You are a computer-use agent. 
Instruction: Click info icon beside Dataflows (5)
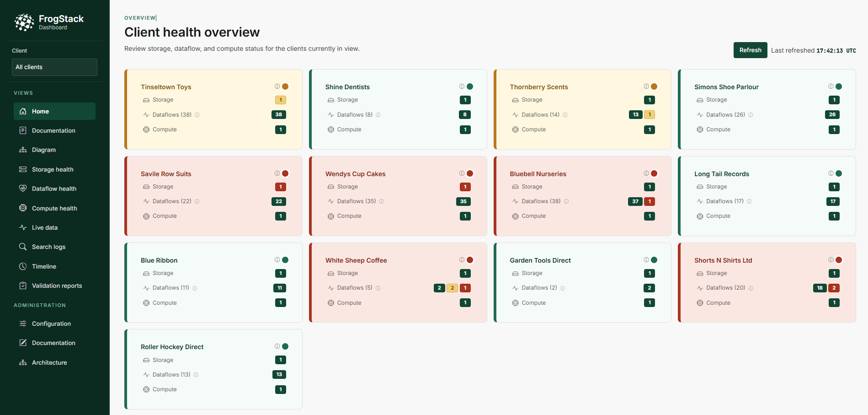point(378,288)
